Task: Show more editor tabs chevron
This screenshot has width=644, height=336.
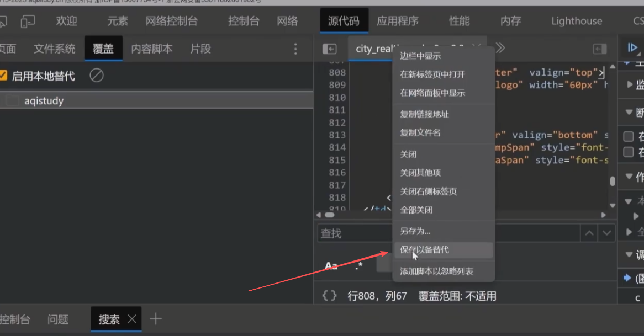Action: tap(500, 48)
